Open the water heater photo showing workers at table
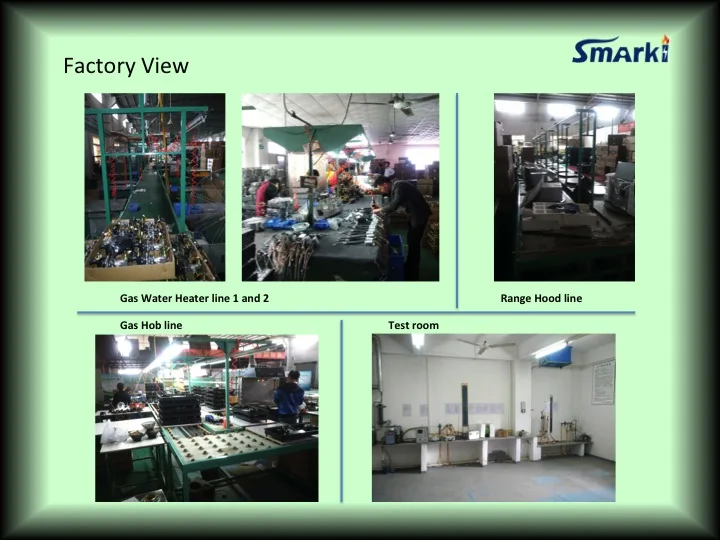 (340, 187)
